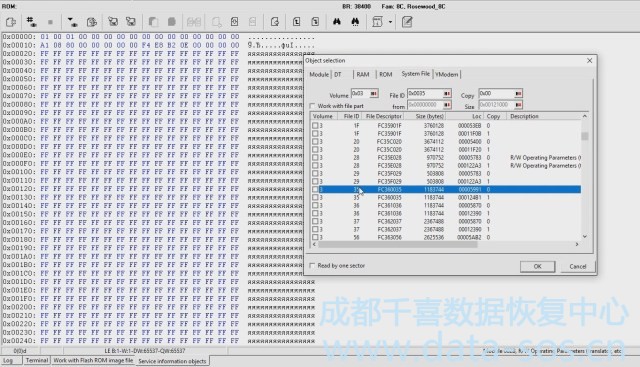This screenshot has width=640, height=367.
Task: Open the picker button beside the Copy field
Action: pyautogui.click(x=518, y=93)
